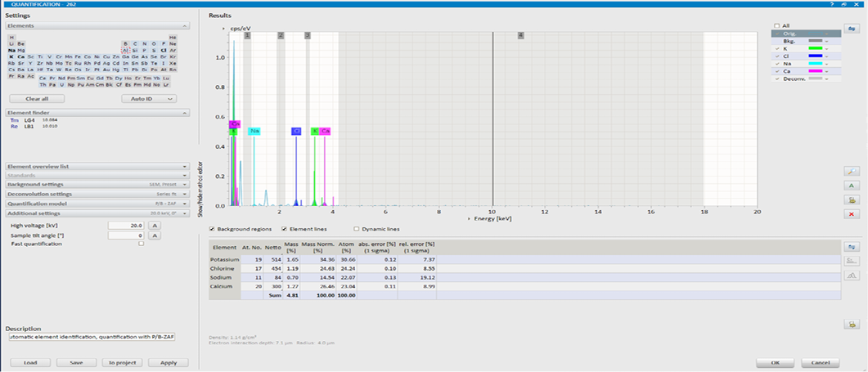Click the To project button

coord(122,362)
